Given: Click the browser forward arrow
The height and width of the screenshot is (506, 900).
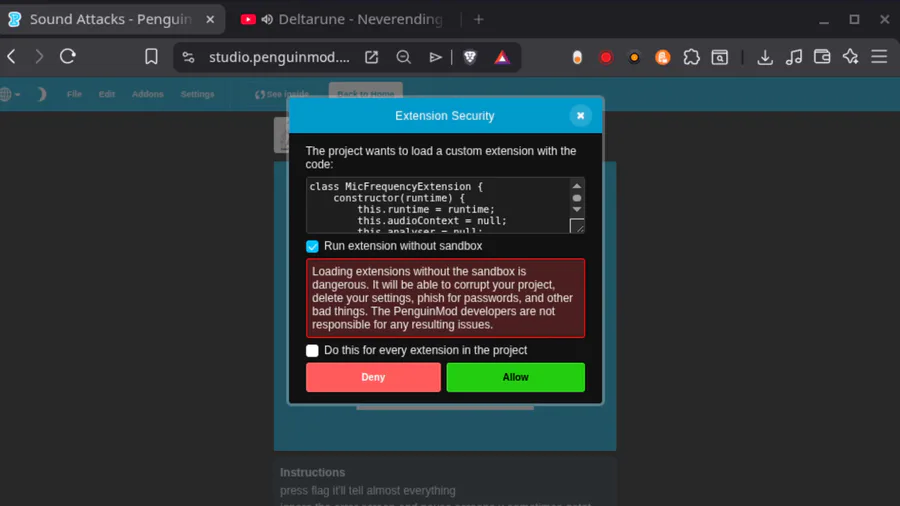Looking at the screenshot, I should tap(39, 56).
